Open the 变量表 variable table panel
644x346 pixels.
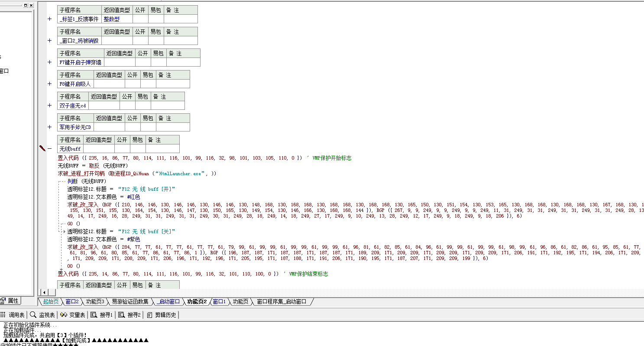click(x=73, y=315)
